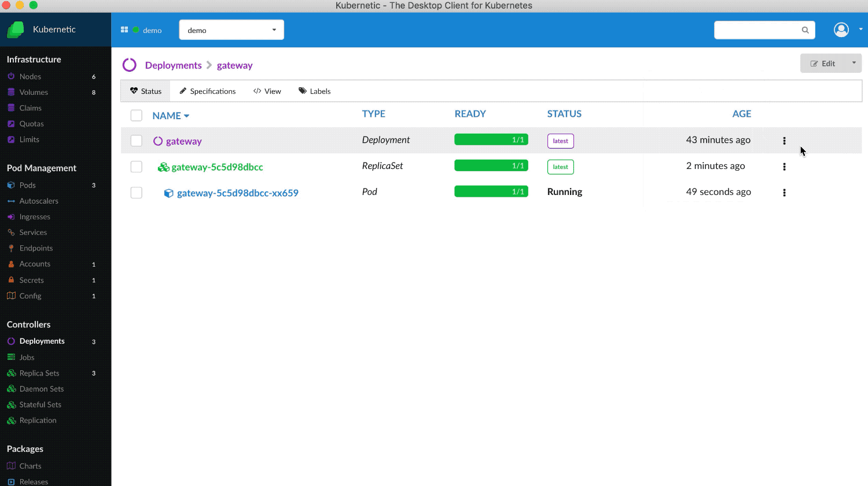Open the NAME column sort dropdown
The width and height of the screenshot is (868, 486).
coord(186,116)
